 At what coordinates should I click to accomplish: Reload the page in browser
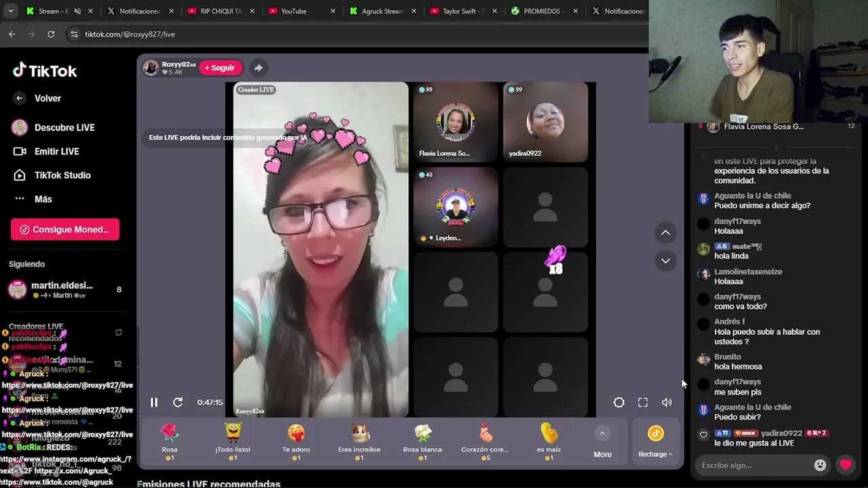[x=51, y=34]
